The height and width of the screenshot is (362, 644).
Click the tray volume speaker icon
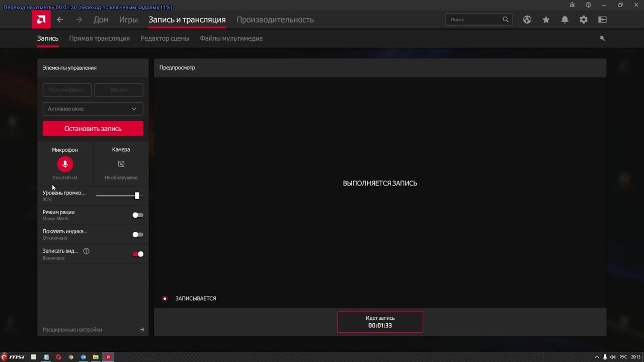tap(613, 357)
